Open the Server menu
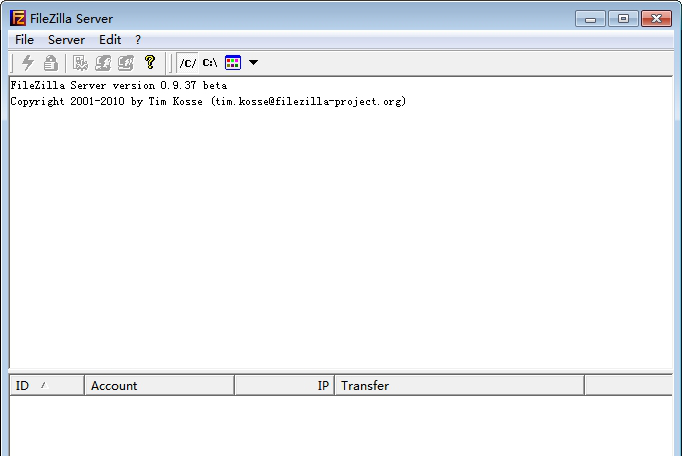The width and height of the screenshot is (682, 474). click(66, 40)
